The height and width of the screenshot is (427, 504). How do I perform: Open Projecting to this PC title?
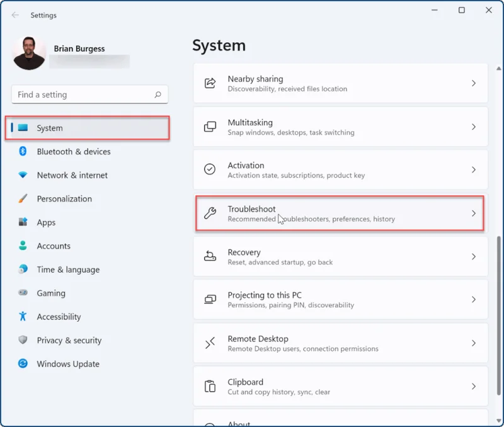pos(265,295)
